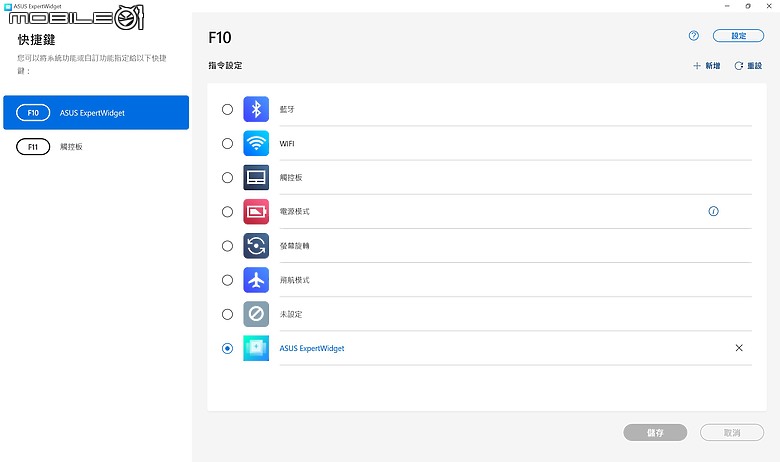Open F10 ASUS ExpertWidget hotkey entry
Screen dimensions: 780x462
[96, 112]
